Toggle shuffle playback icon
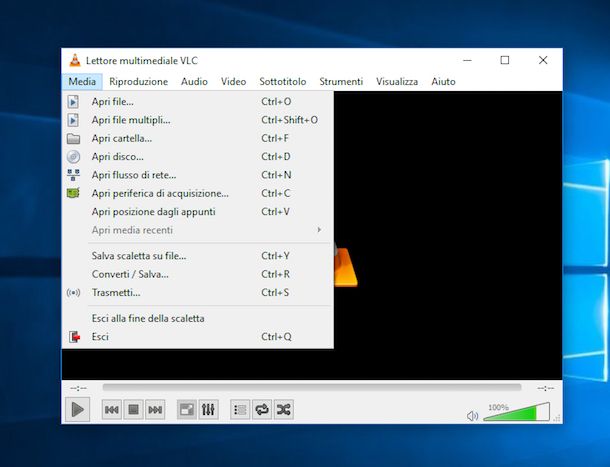The height and width of the screenshot is (467, 610). (x=284, y=409)
